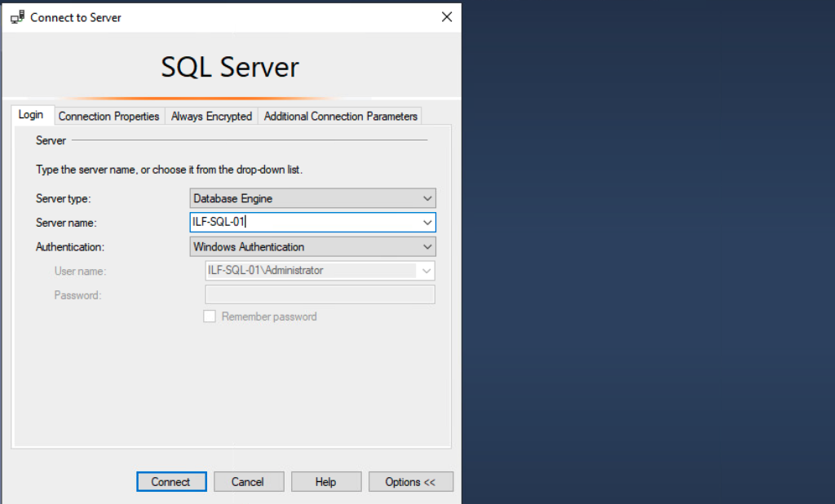Toggle the Remember password checkbox
The height and width of the screenshot is (504, 835).
210,316
